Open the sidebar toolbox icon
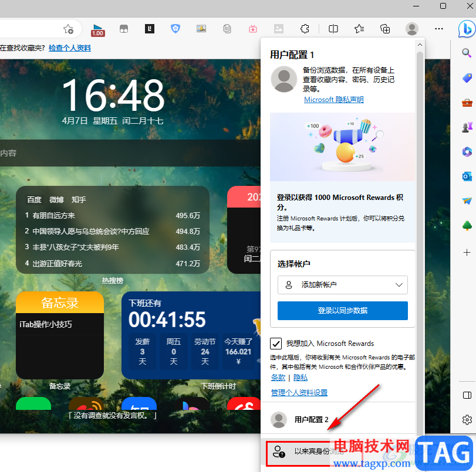The height and width of the screenshot is (472, 476). tap(467, 103)
